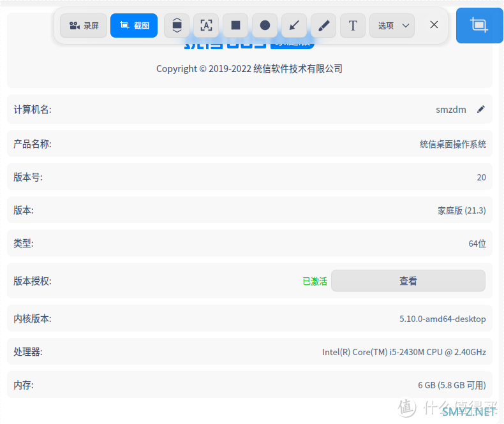
Task: Click the memory 6 GB value
Action: coord(452,385)
